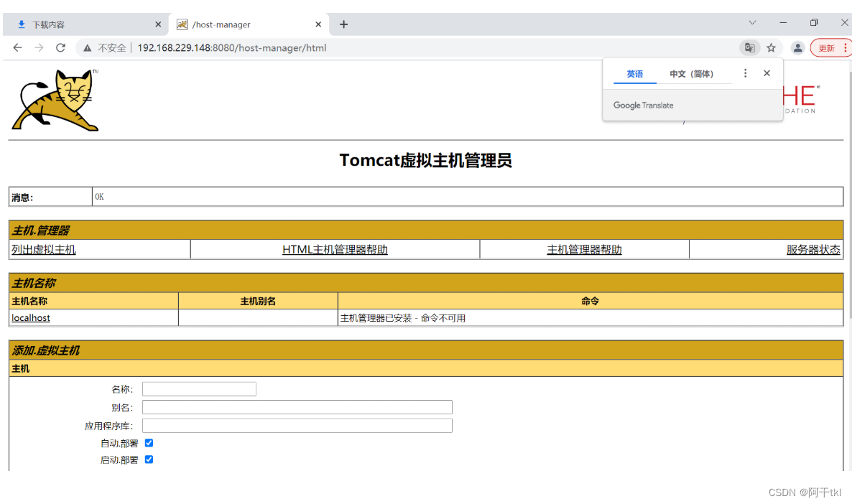The image size is (852, 504).
Task: Open the window options chevron near minimize
Action: pos(752,24)
